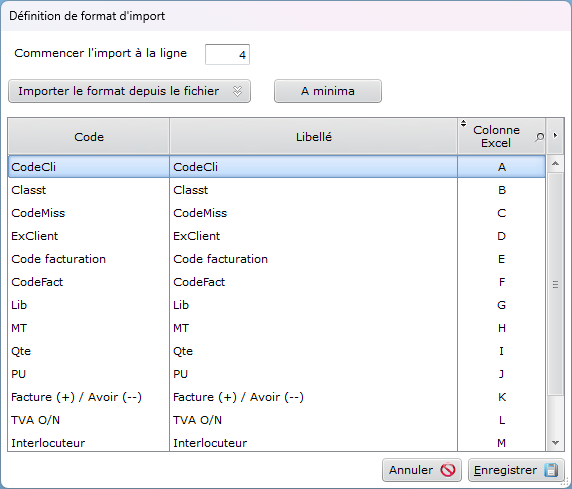Select the PU cell in Code column
Viewport: 572px width, 489px height.
89,374
